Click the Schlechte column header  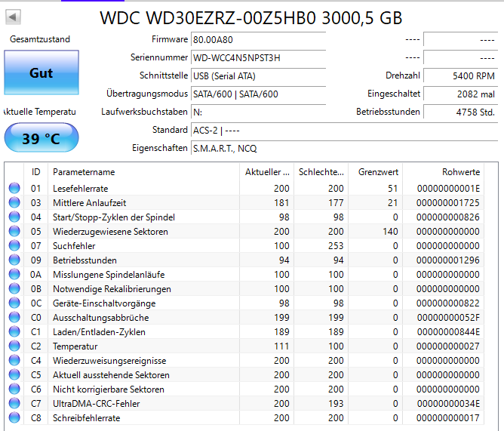321,172
